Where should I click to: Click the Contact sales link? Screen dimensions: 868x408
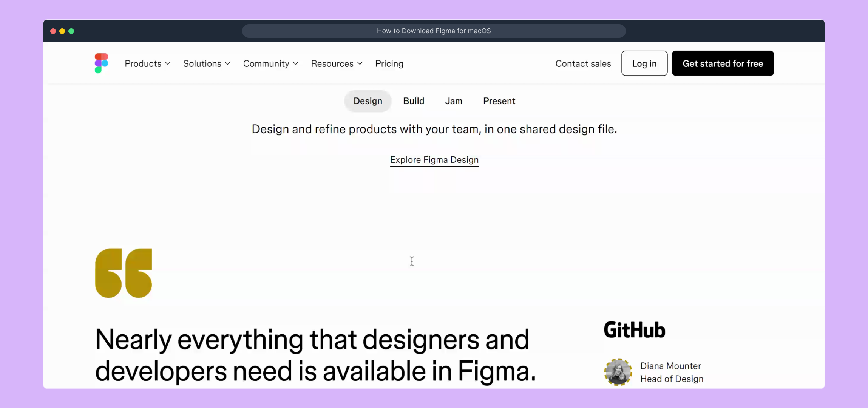tap(583, 63)
